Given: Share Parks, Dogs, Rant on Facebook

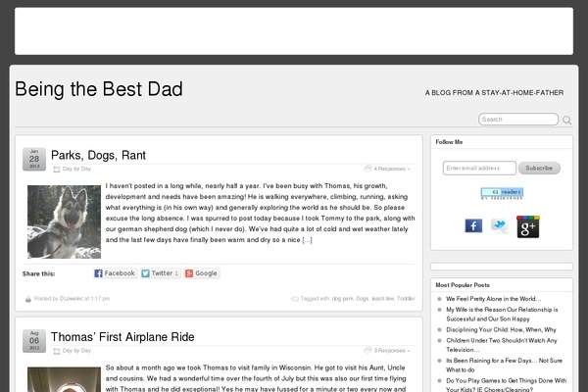Looking at the screenshot, I should coord(115,273).
